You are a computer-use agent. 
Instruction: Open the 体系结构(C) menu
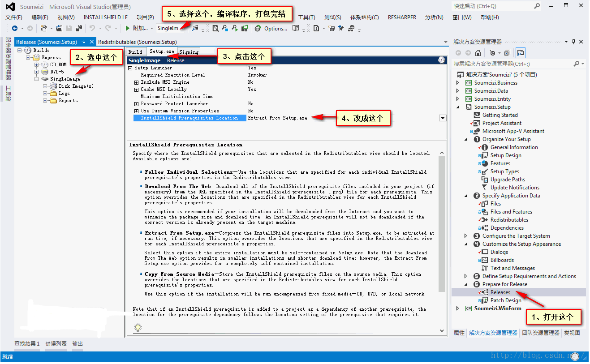pos(364,17)
